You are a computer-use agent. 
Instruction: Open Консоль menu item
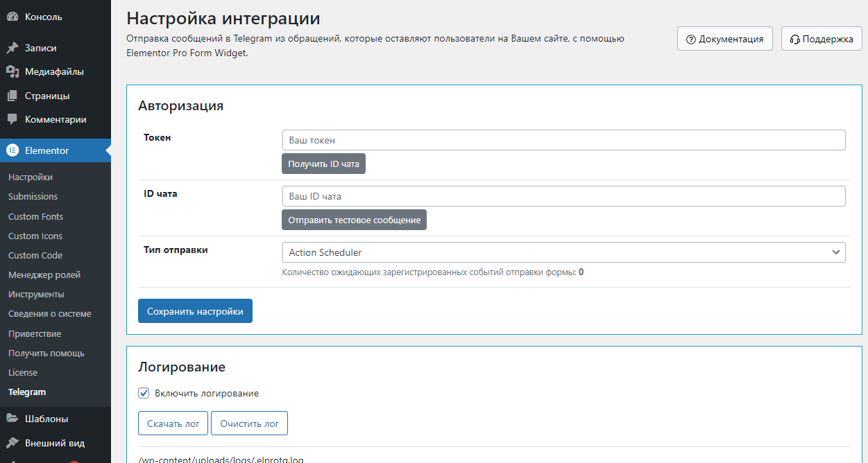point(56,17)
